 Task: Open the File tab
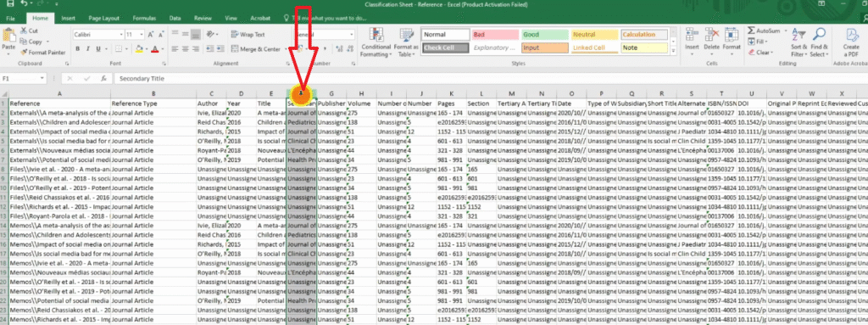tap(10, 19)
